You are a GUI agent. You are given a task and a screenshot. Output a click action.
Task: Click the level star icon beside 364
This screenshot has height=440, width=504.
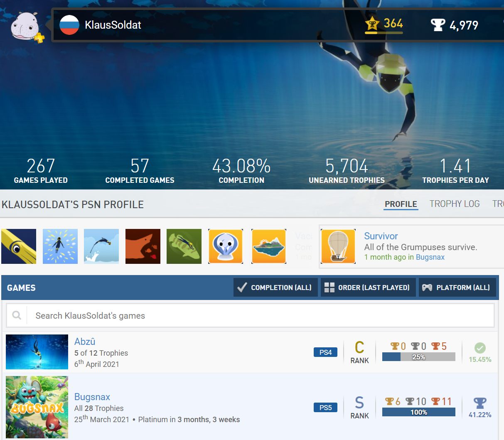(372, 24)
